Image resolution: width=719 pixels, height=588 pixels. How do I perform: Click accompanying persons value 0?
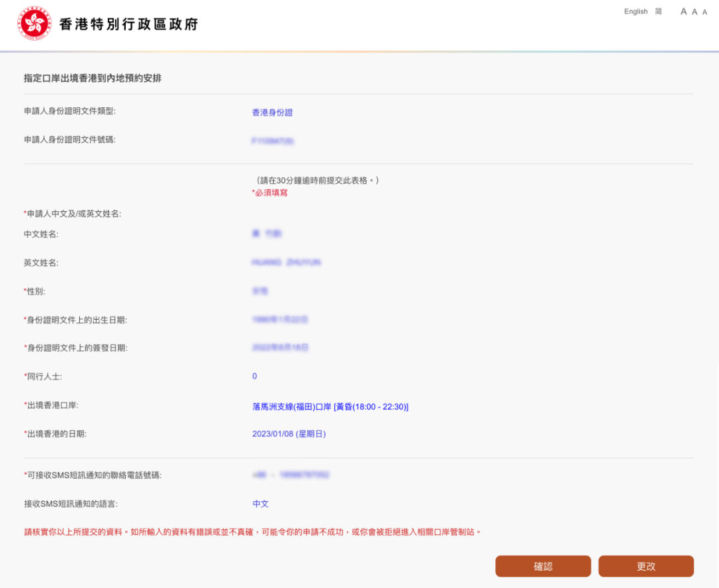[254, 376]
